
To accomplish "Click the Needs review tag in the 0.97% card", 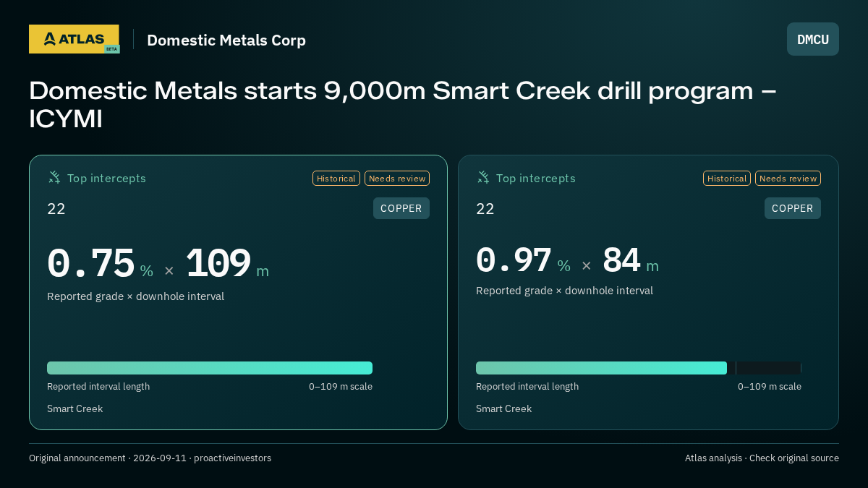I will click(x=788, y=178).
